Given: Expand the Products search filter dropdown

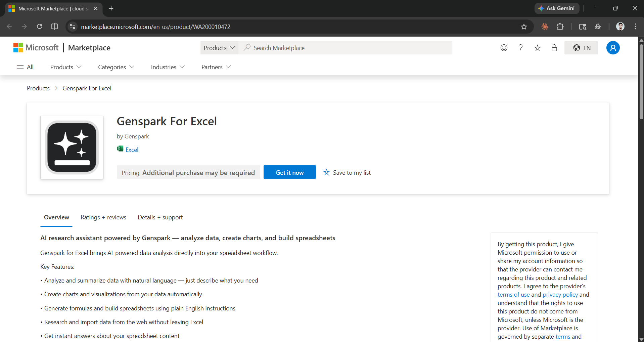Looking at the screenshot, I should tap(219, 48).
